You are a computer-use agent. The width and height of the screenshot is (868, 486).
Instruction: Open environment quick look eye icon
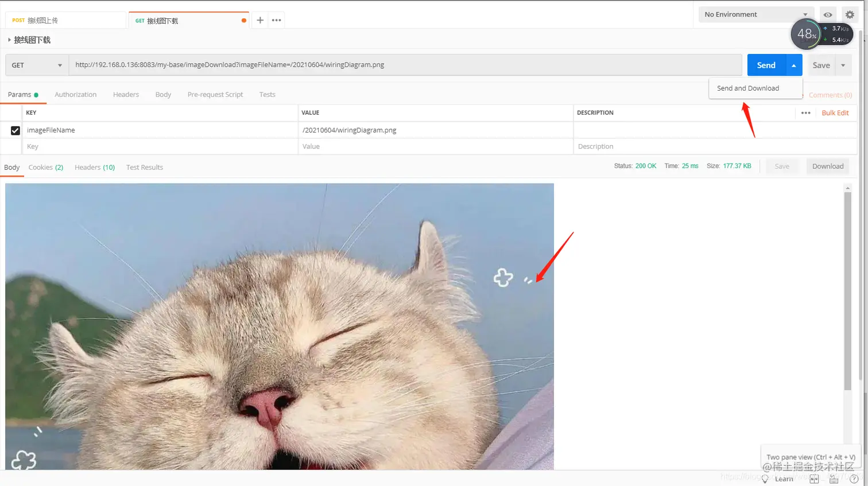point(828,15)
